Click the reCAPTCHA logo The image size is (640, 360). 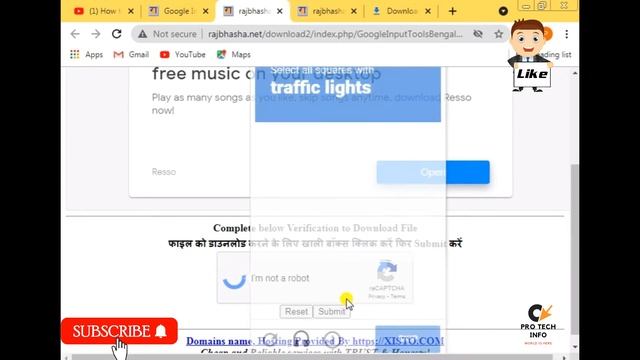point(387,271)
